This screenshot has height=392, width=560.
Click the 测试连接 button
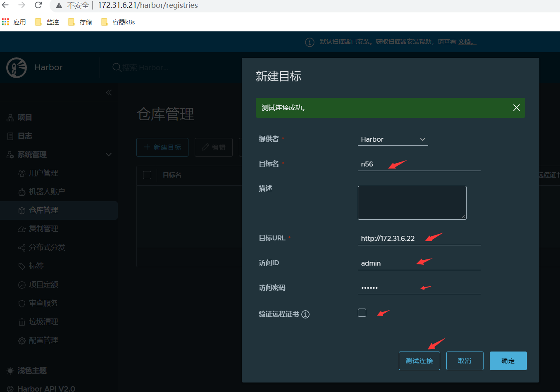point(419,361)
